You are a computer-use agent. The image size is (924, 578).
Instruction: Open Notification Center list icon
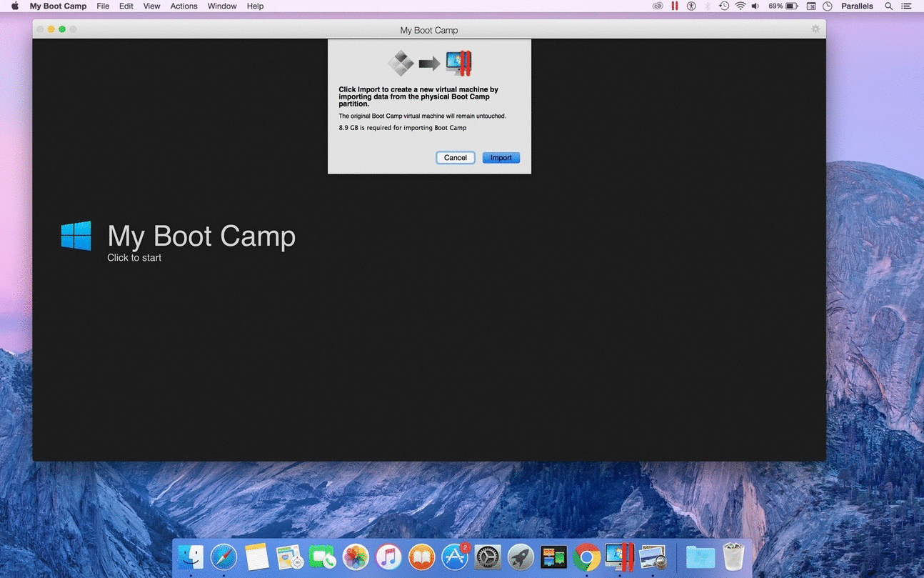(x=906, y=6)
